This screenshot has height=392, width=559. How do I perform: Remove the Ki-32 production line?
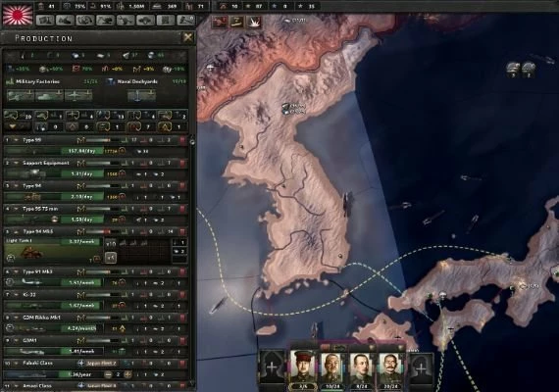182,295
